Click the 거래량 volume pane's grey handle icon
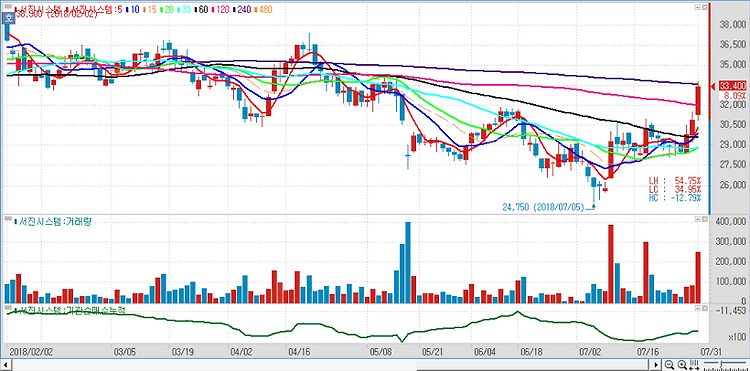The image size is (750, 371). point(8,219)
